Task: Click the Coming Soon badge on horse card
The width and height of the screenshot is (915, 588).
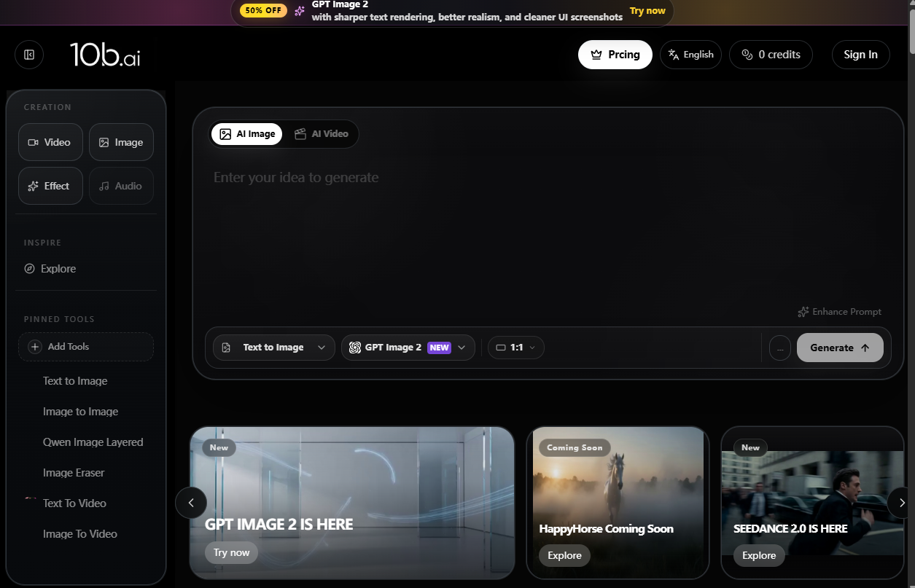Action: point(575,448)
